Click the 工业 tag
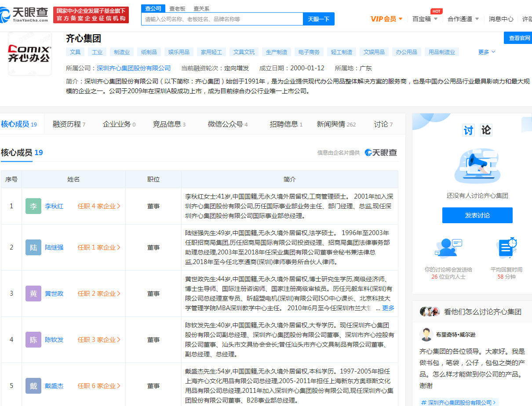Screen dimensions: 532x406 pyautogui.click(x=97, y=52)
